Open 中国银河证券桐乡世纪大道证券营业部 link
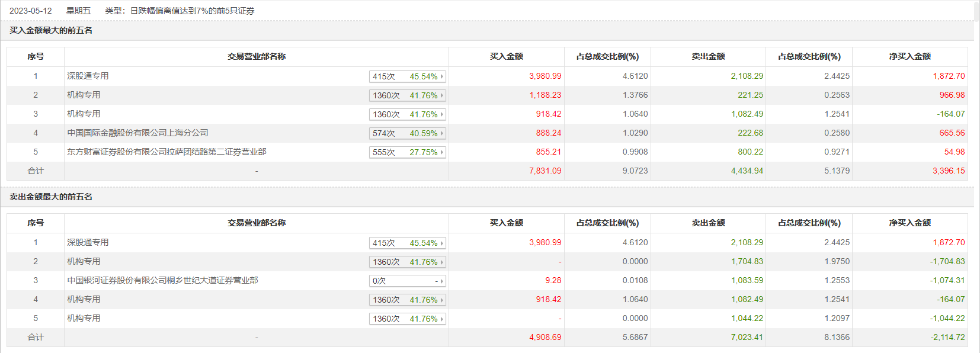Screen dimensions: 980x353 coord(162,280)
